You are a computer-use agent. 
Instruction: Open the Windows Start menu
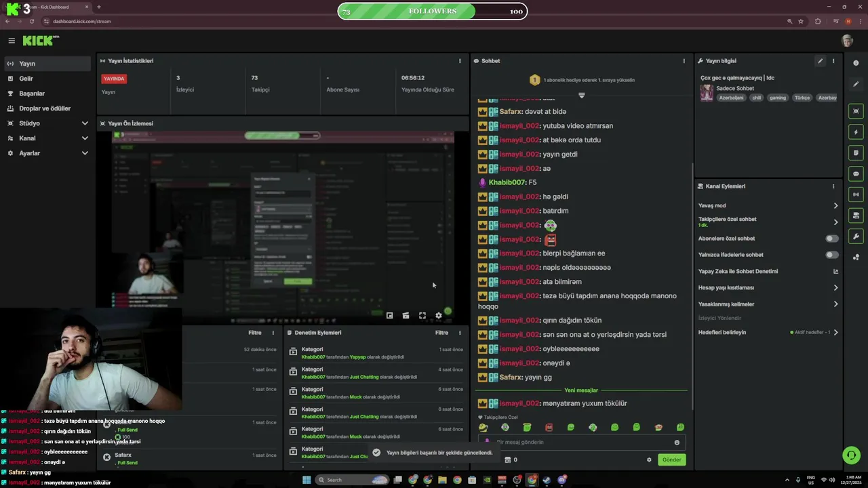coord(307,480)
